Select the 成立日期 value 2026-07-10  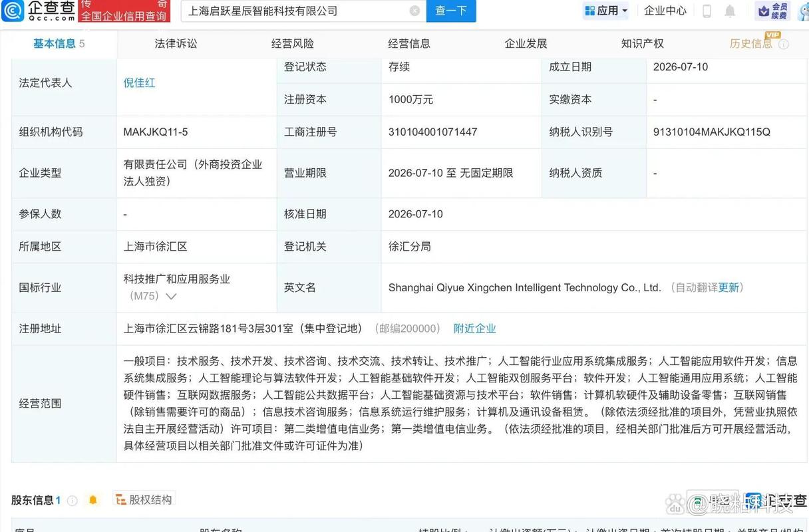[x=680, y=67]
